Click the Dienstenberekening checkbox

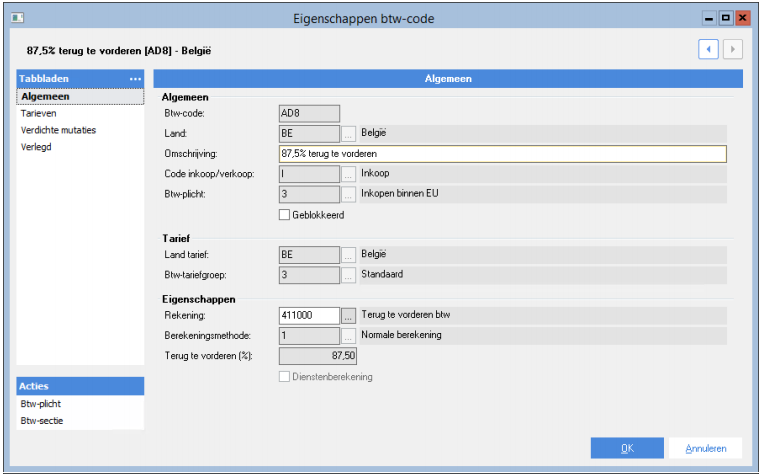285,377
